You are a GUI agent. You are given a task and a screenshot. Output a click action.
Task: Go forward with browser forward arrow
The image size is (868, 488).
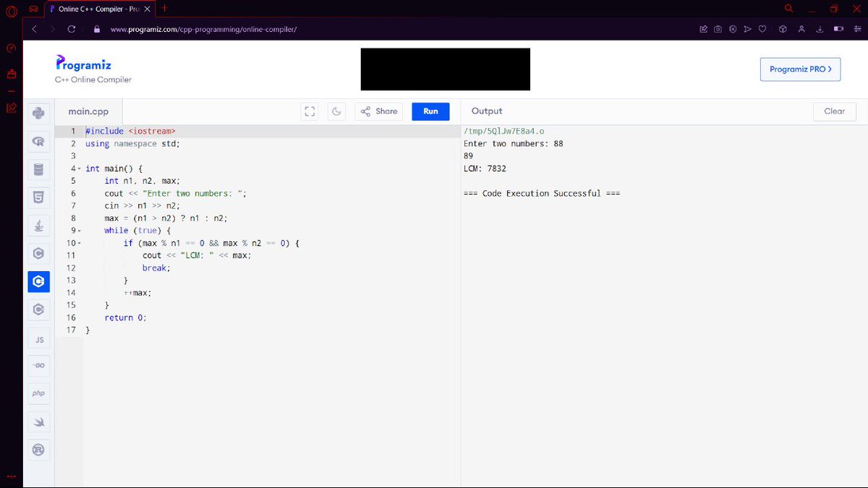tap(53, 29)
